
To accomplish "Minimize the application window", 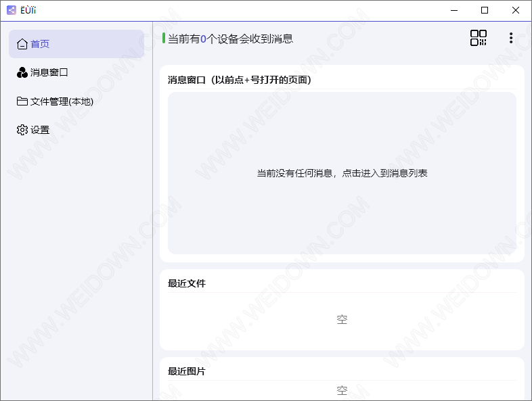I will pyautogui.click(x=453, y=10).
